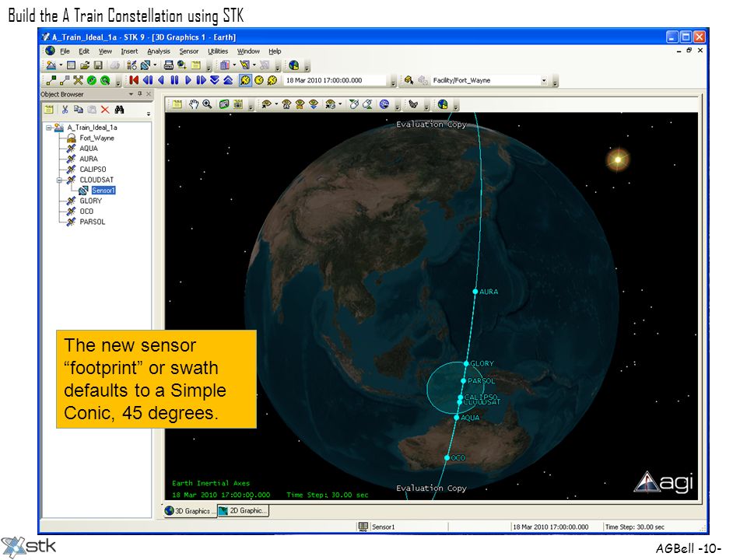Open the Window menu
Image resolution: width=747 pixels, height=560 pixels.
pos(248,51)
